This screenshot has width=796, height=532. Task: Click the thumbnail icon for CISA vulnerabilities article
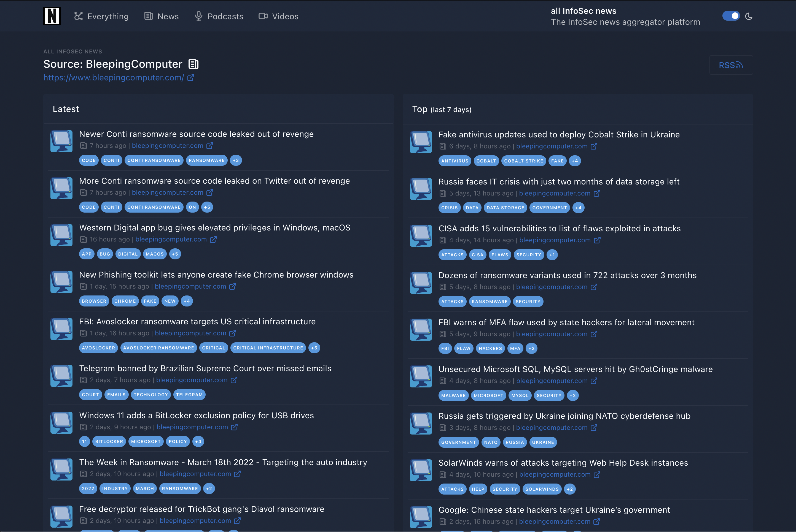pos(421,236)
